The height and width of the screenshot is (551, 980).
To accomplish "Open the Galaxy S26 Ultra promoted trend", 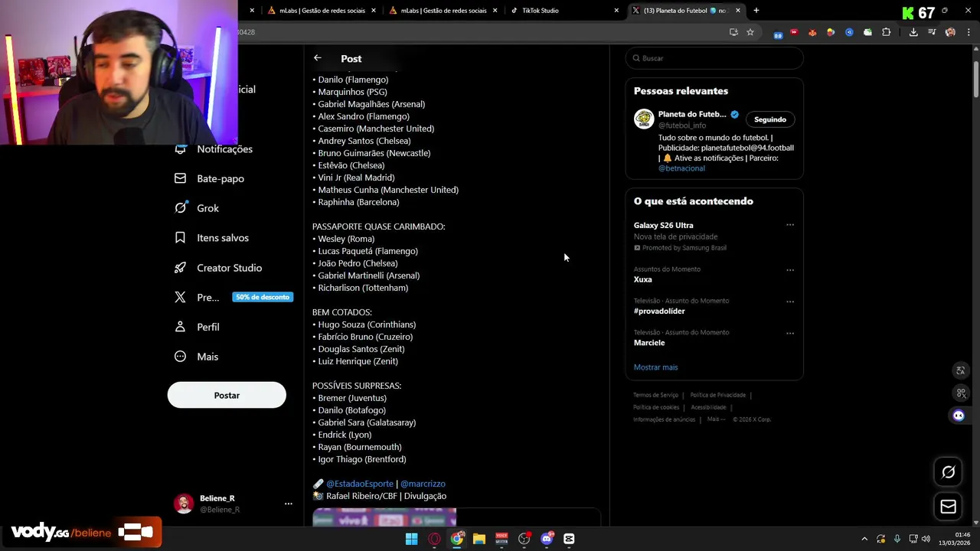I will (664, 225).
